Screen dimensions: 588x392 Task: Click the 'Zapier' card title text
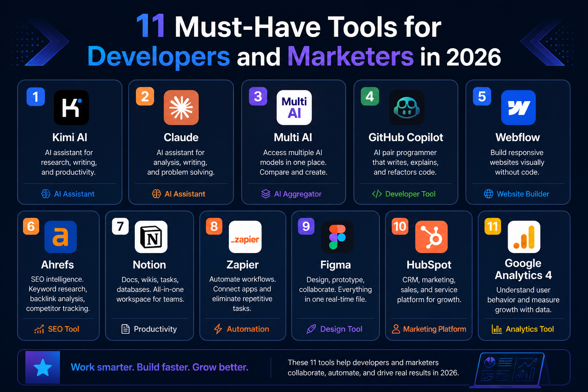coord(243,265)
